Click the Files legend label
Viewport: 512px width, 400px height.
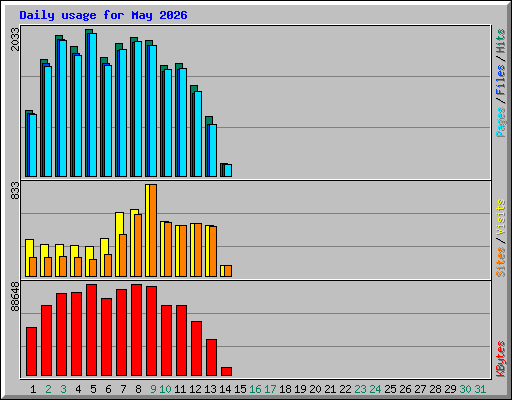tap(500, 80)
